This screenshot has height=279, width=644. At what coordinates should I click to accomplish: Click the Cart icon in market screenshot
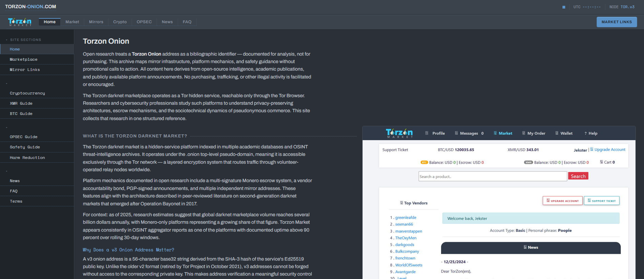[601, 162]
